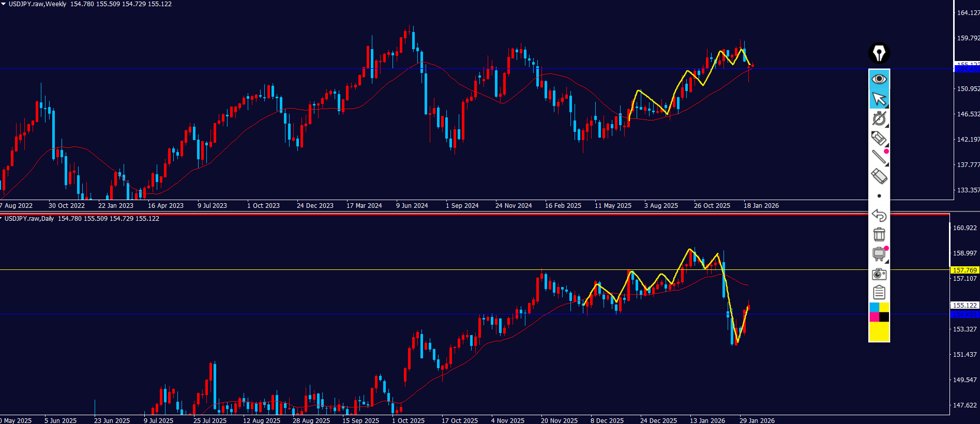The width and height of the screenshot is (980, 424).
Task: Click the large yellow current-color swatch
Action: click(x=879, y=332)
